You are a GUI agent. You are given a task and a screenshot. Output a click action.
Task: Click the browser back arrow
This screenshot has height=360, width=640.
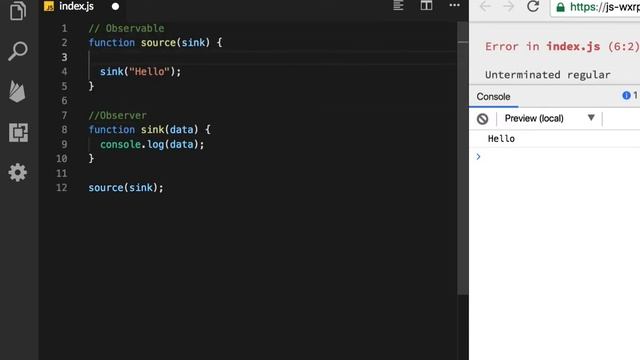(486, 7)
